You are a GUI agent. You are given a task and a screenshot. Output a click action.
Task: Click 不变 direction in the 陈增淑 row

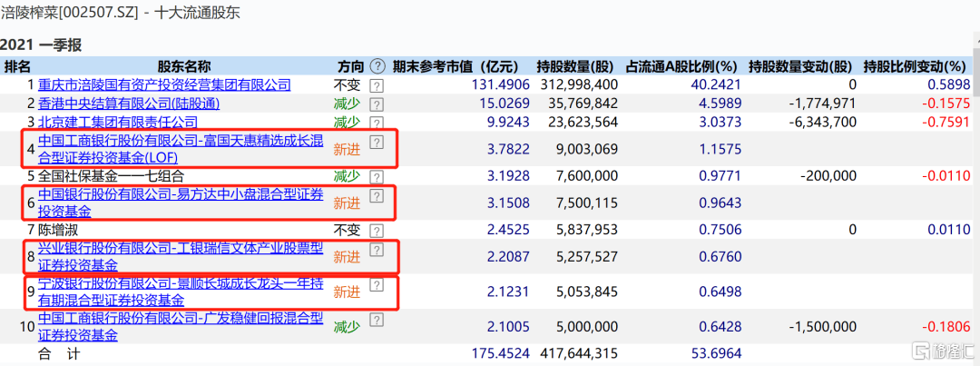pos(347,231)
